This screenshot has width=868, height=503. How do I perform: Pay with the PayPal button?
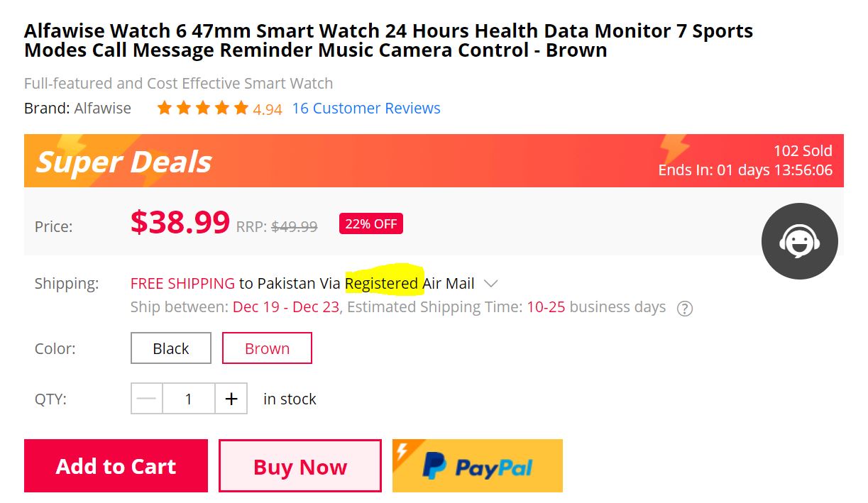(478, 466)
